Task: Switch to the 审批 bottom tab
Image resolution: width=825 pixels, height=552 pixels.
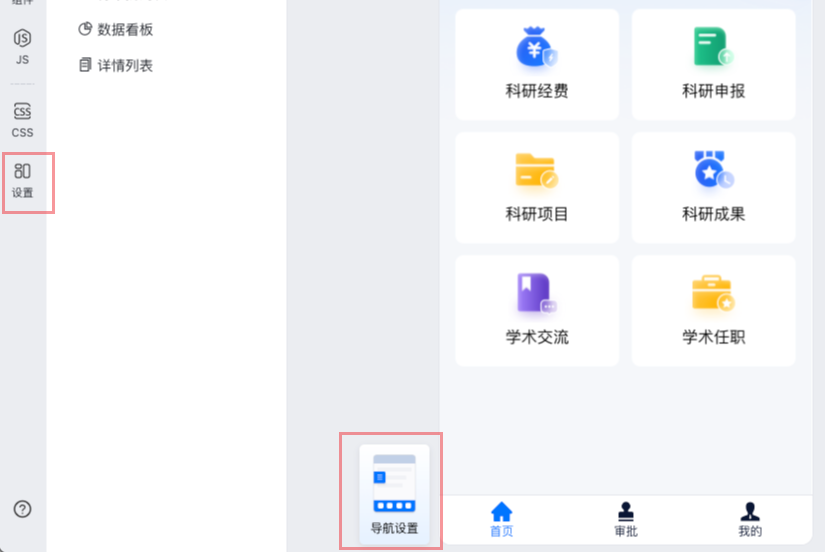Action: [x=626, y=519]
